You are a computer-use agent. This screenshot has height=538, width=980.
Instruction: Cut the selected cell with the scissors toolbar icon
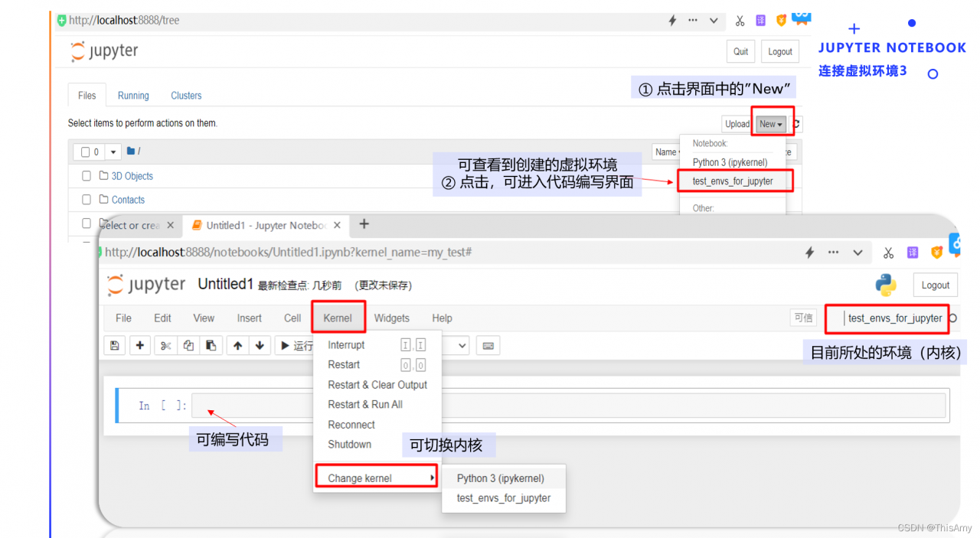[165, 346]
